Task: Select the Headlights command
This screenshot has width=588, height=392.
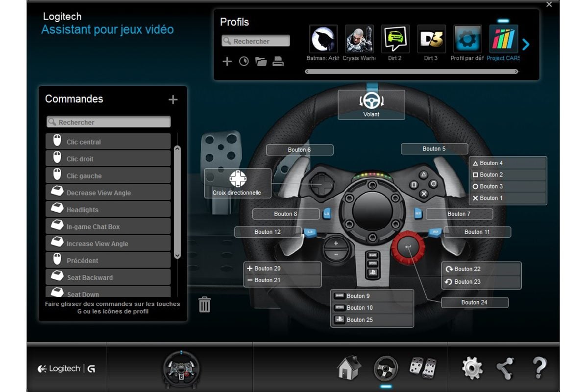Action: click(108, 209)
